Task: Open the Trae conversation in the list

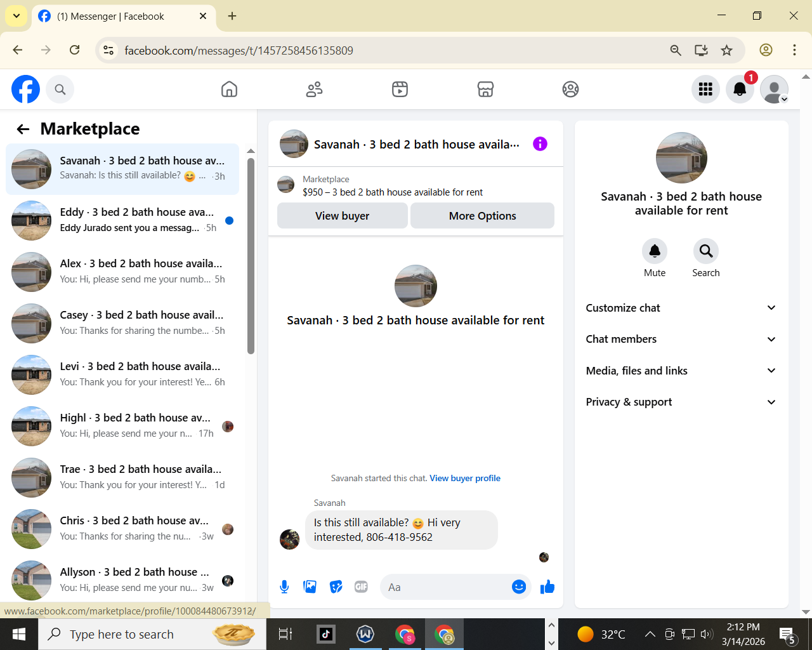Action: [122, 477]
